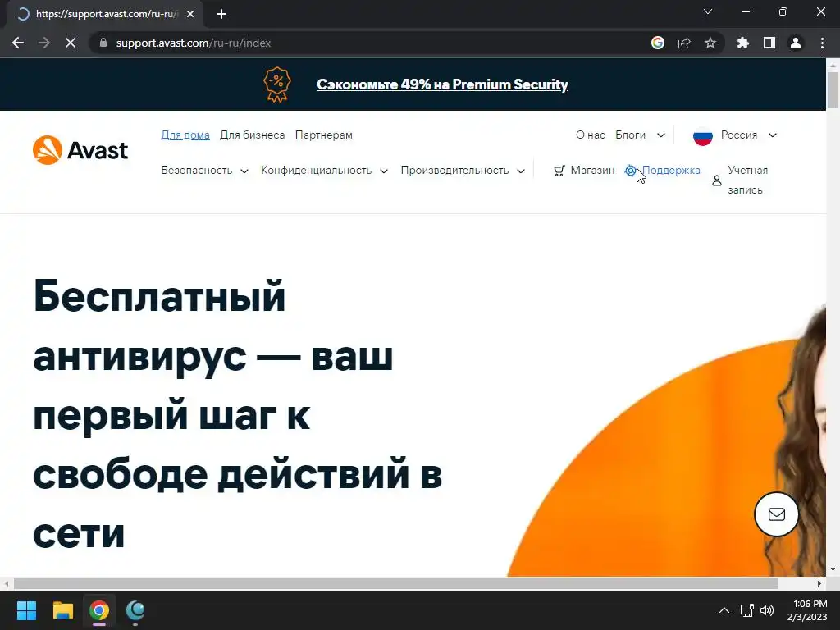The image size is (840, 630).
Task: Click the site lock security icon
Action: pyautogui.click(x=103, y=43)
